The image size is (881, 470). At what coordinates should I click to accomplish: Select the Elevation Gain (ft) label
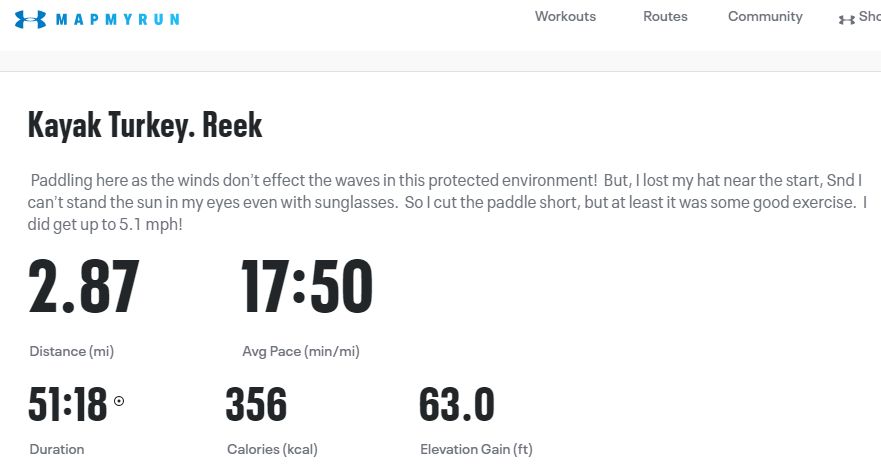[x=476, y=449]
